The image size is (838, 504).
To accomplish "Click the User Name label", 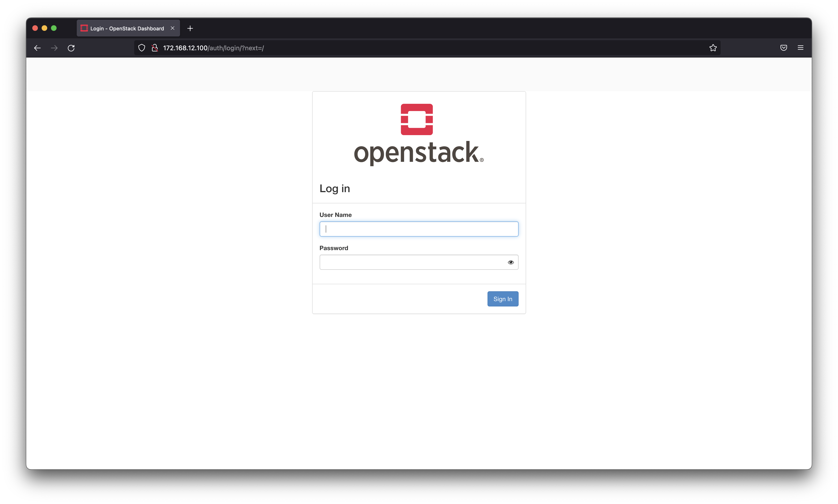I will tap(335, 215).
